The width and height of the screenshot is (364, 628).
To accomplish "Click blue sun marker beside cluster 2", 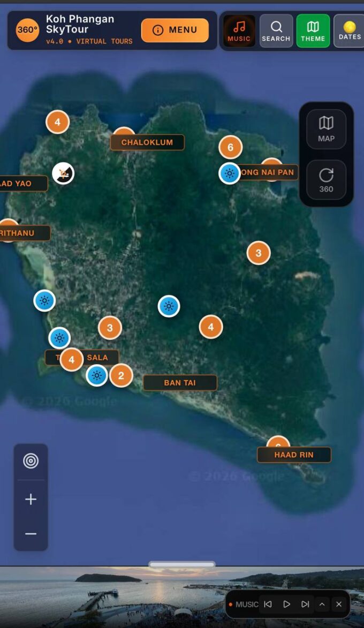I will coord(97,375).
